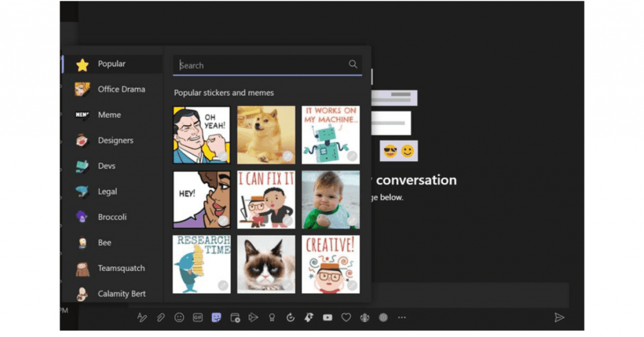Image resolution: width=644 pixels, height=337 pixels.
Task: Switch to the Meme category
Action: (x=109, y=115)
